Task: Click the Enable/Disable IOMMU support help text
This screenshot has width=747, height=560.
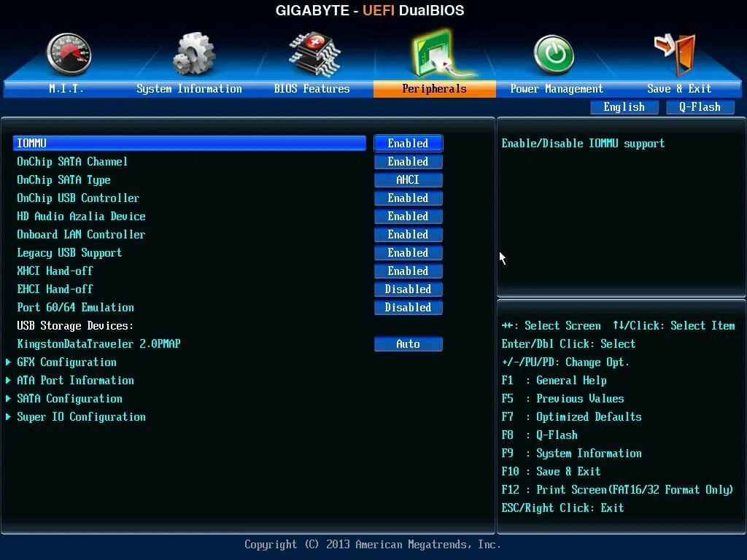Action: tap(583, 144)
